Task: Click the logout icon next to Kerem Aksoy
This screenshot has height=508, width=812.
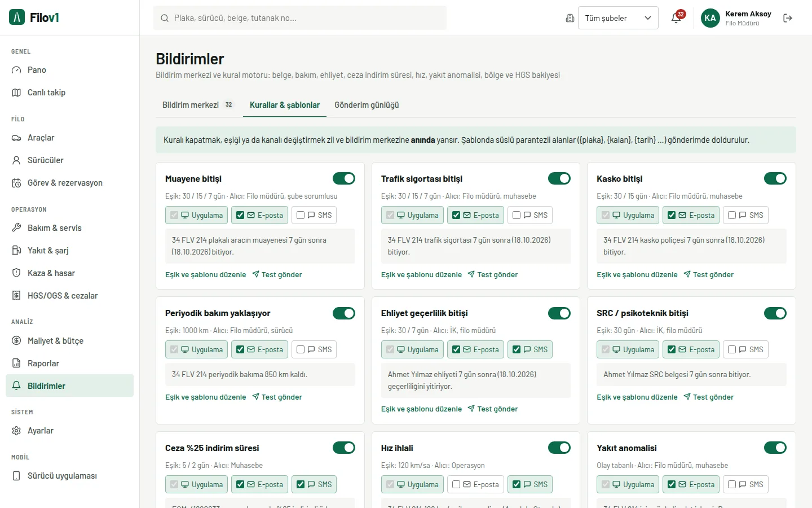Action: (788, 18)
